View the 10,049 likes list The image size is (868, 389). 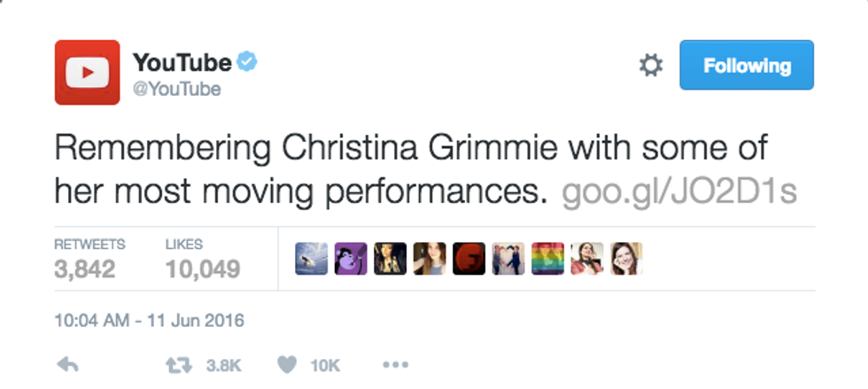click(x=203, y=260)
